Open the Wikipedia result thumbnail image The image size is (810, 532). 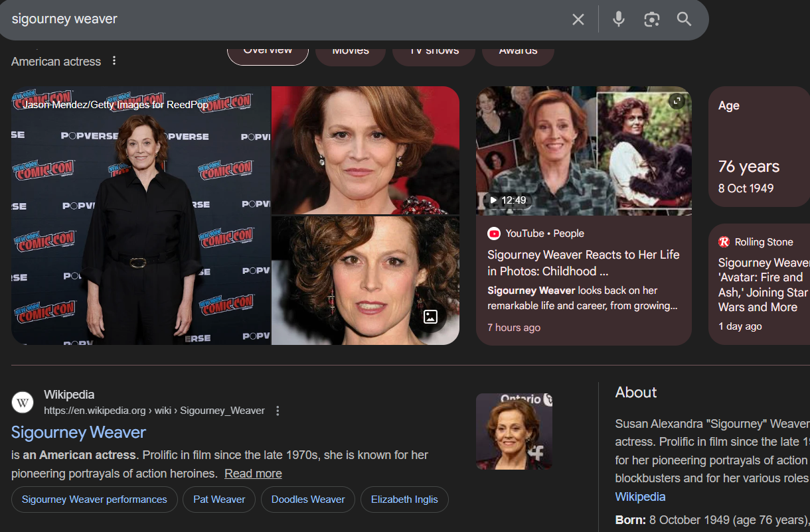point(514,431)
